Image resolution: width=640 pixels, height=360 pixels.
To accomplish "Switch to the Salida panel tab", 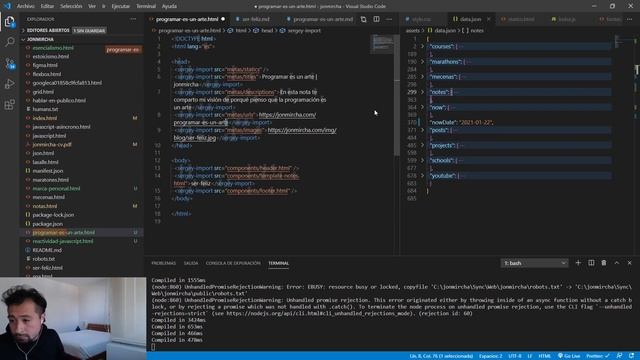I will [x=191, y=263].
